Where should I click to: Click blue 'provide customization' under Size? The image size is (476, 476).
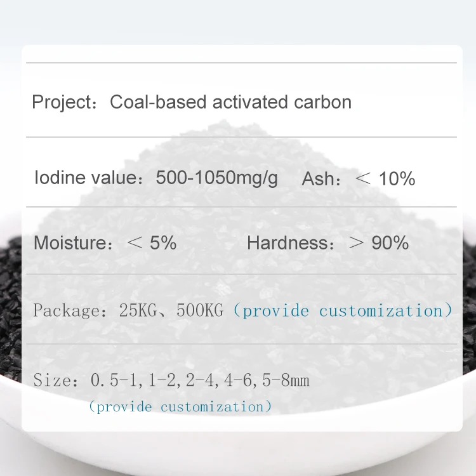tap(180, 406)
